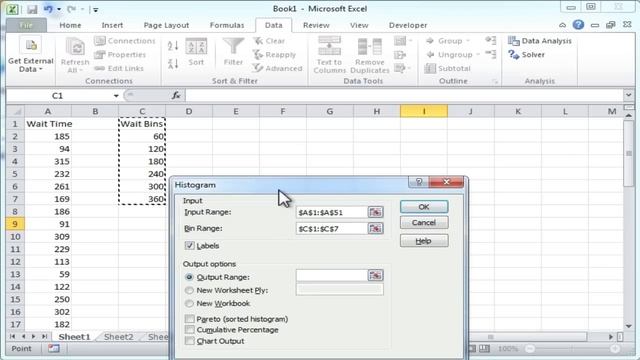The image size is (640, 360).
Task: Click the Sort A to Z icon
Action: tap(173, 45)
